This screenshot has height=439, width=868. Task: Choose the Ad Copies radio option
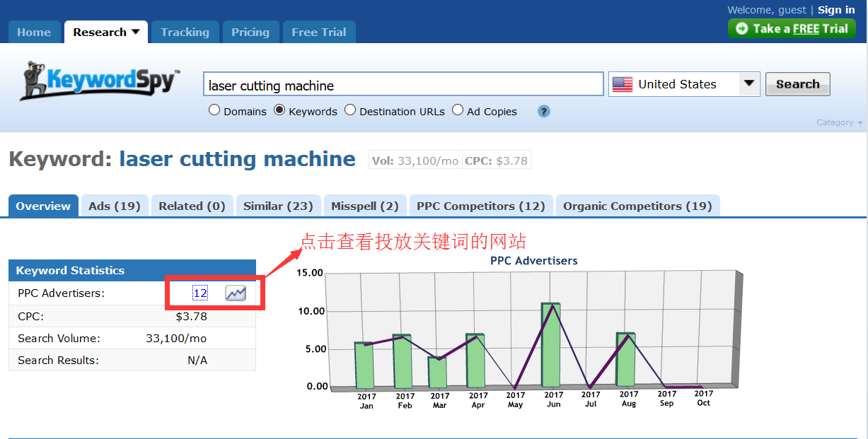tap(458, 110)
